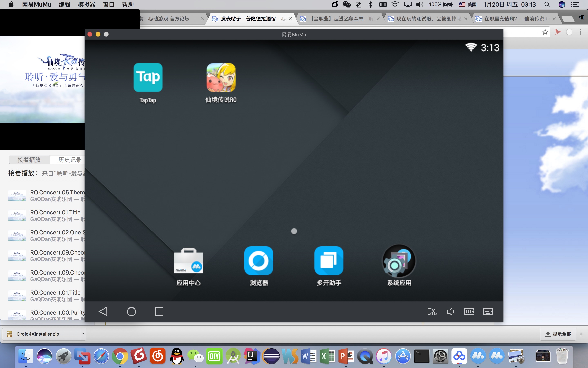Image resolution: width=588 pixels, height=368 pixels.
Task: Open Droid4XInstaller.zip download item
Action: click(41, 334)
